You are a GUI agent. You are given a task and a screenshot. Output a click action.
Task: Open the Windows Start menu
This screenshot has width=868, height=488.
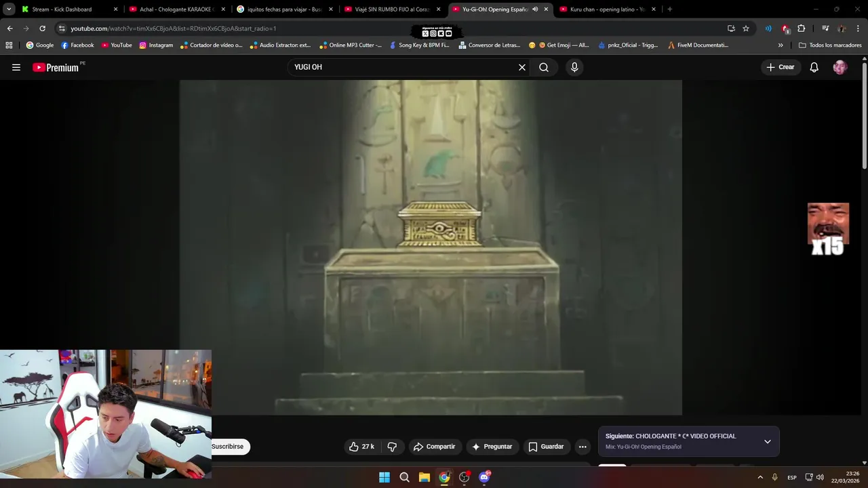[x=384, y=477]
